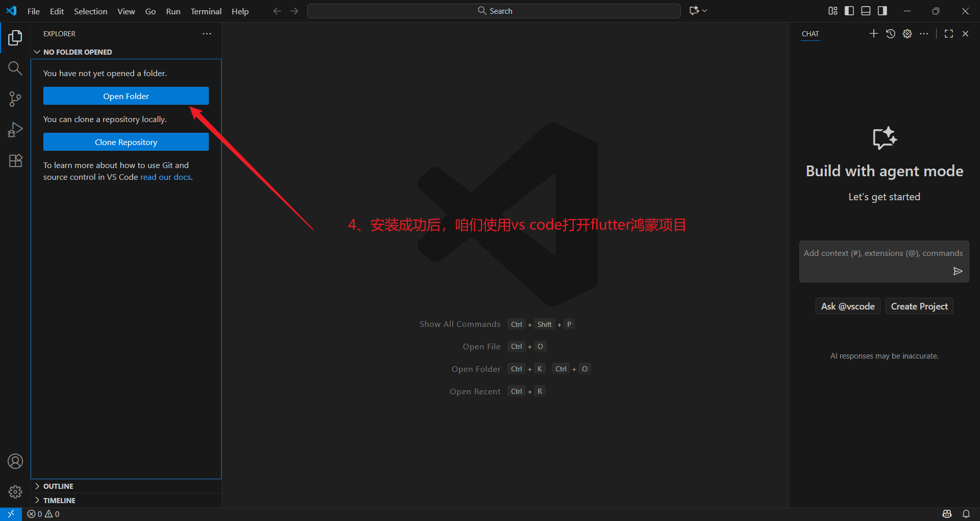
Task: Open the Help menu
Action: [240, 11]
